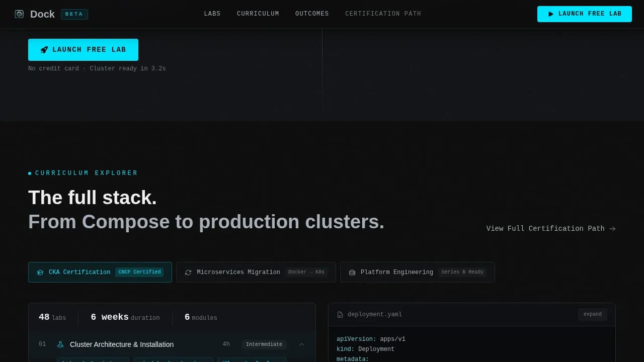Viewport: 644px width, 362px height.
Task: Click the Intermediate difficulty badge
Action: [x=264, y=344]
